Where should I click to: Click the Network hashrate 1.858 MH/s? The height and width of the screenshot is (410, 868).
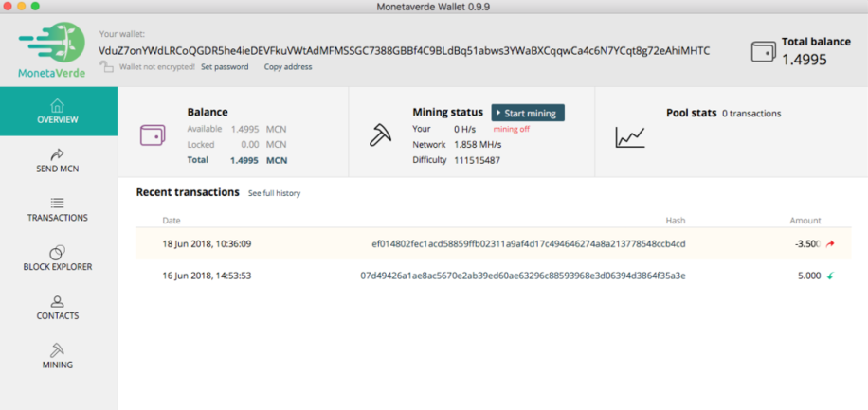tap(478, 145)
